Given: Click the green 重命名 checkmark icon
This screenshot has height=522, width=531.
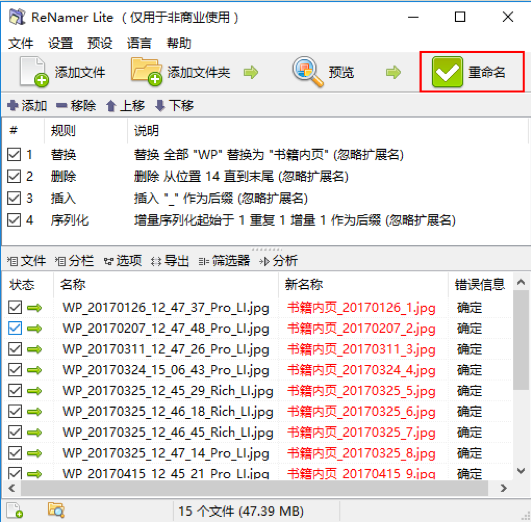Looking at the screenshot, I should coord(447,71).
